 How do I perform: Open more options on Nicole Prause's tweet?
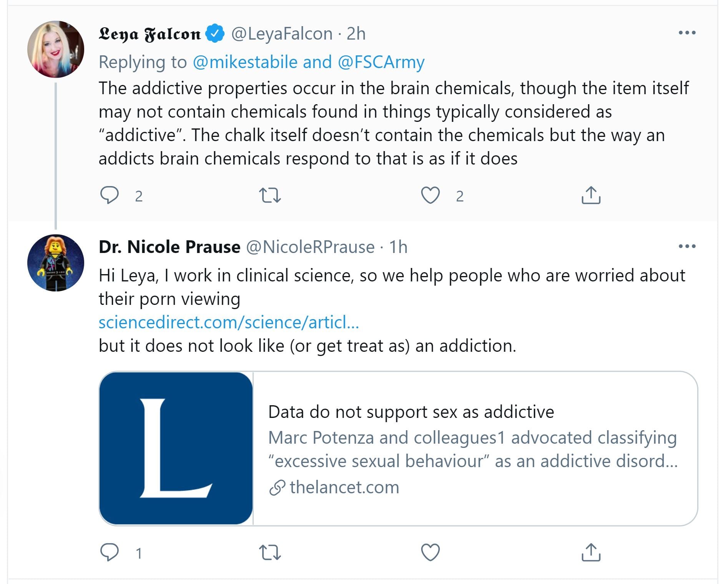tap(687, 246)
